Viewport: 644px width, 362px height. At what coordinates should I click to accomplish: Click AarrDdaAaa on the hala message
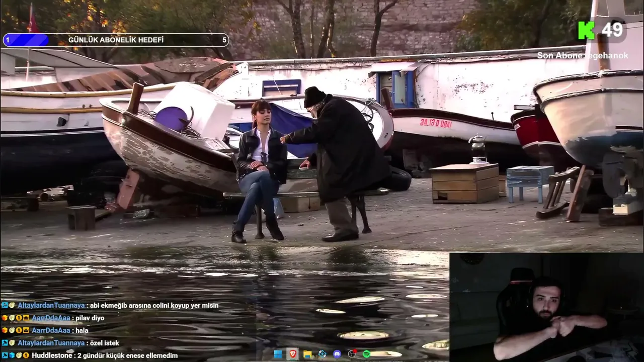[51, 330]
